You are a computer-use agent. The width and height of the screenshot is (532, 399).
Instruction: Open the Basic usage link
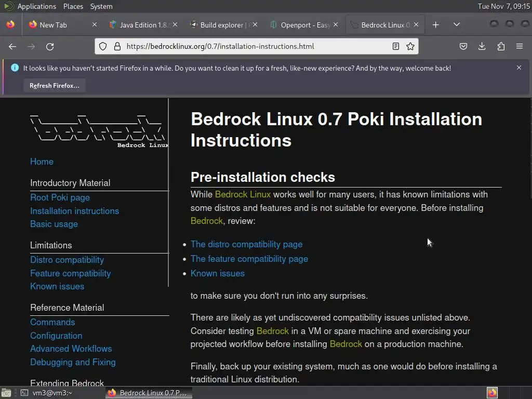coord(54,224)
